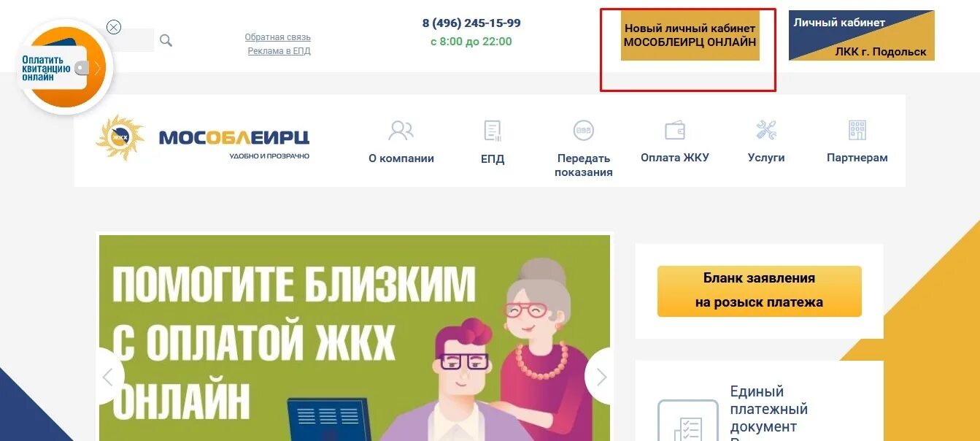Show the previous banner slide
The image size is (980, 441).
(109, 377)
